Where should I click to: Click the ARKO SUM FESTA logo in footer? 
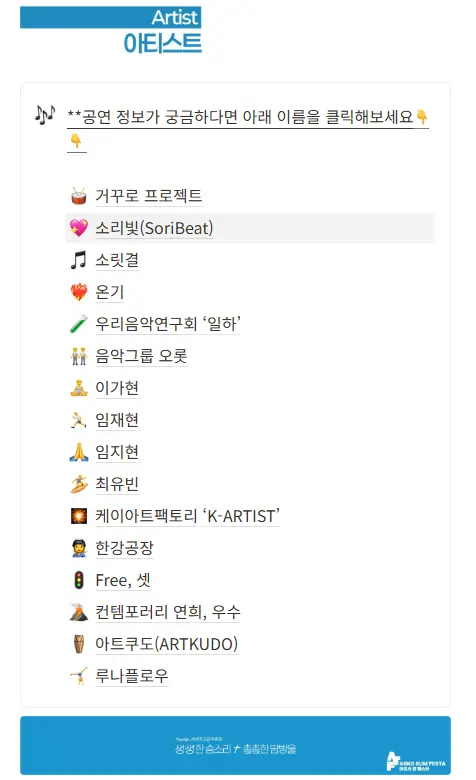416,762
